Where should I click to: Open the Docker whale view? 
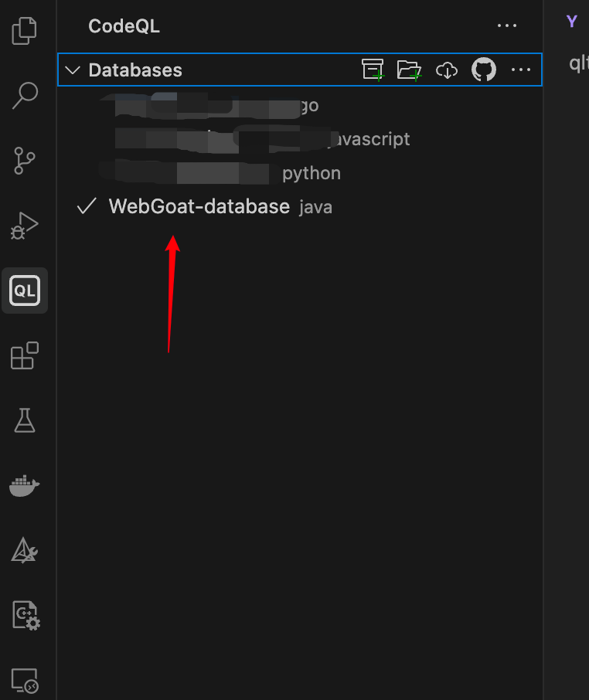pos(25,486)
